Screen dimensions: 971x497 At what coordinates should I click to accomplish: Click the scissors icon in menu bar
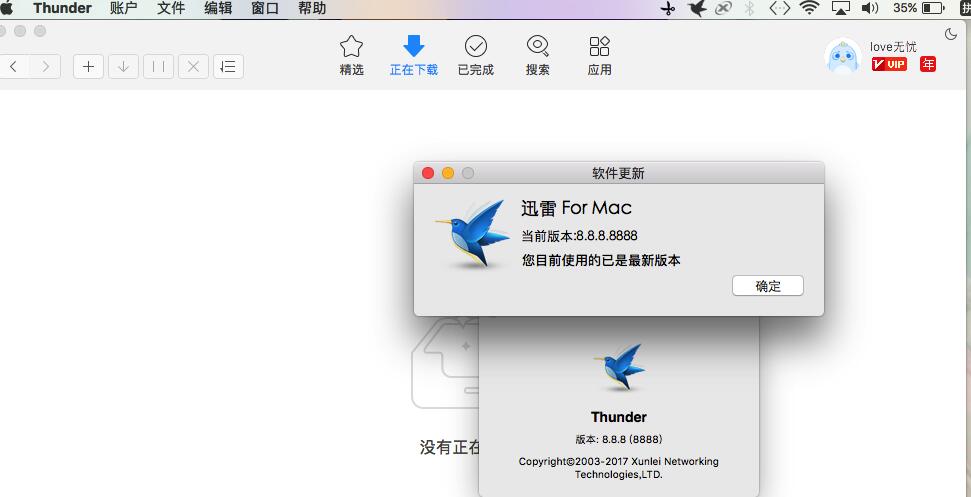pyautogui.click(x=668, y=8)
